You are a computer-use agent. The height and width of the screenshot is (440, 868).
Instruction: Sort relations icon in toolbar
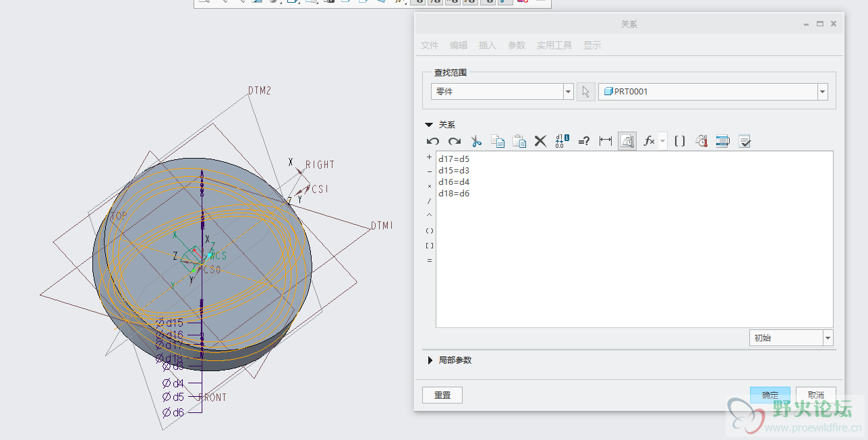click(723, 141)
